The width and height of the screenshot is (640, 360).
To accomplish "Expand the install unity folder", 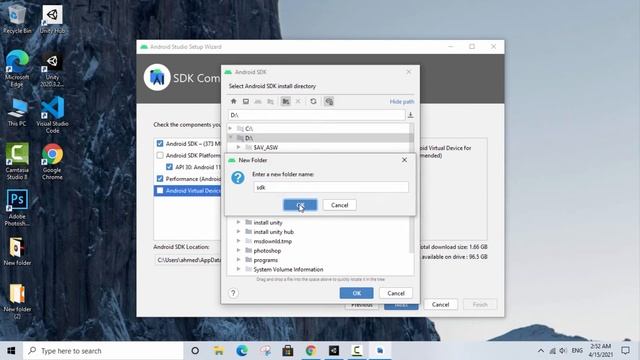I will (x=239, y=222).
